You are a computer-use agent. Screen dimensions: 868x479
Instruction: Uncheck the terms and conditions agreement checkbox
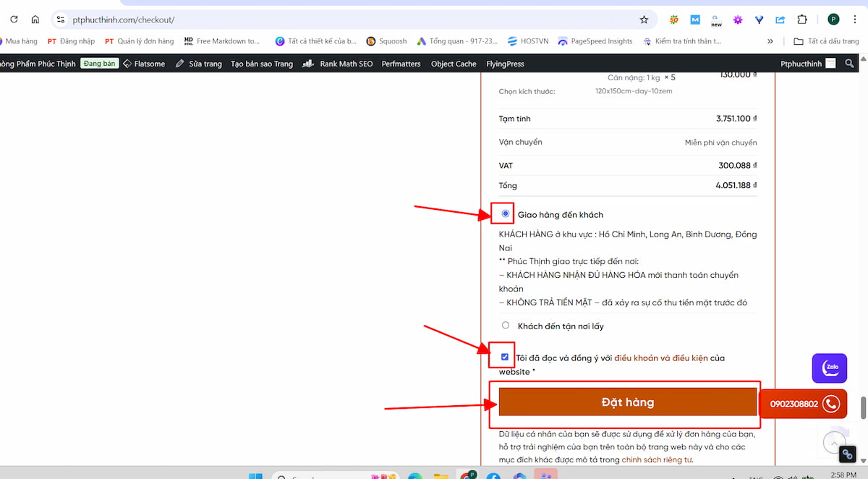[x=505, y=357]
